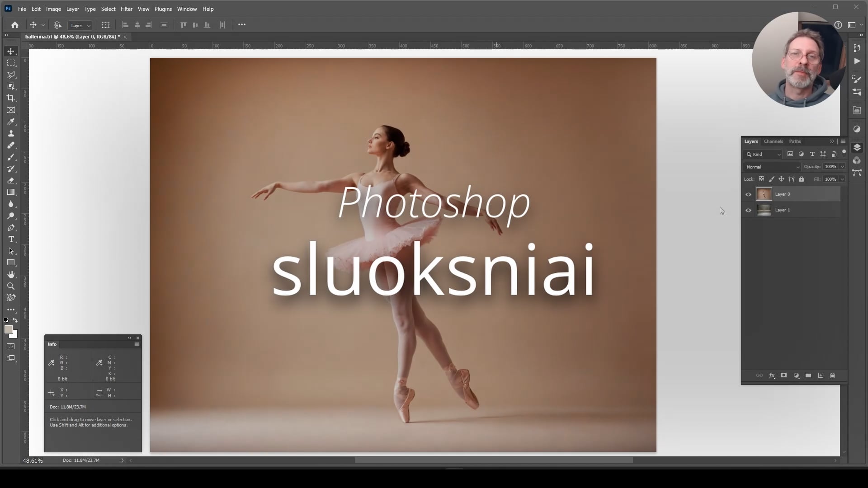This screenshot has width=868, height=488.
Task: Click the zoom percentage field 48.61%
Action: [x=33, y=461]
